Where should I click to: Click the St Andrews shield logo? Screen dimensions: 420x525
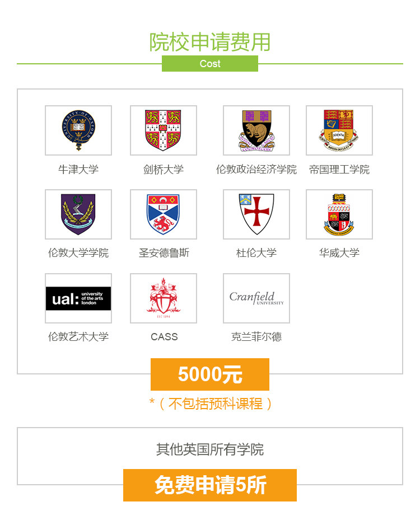coord(164,214)
